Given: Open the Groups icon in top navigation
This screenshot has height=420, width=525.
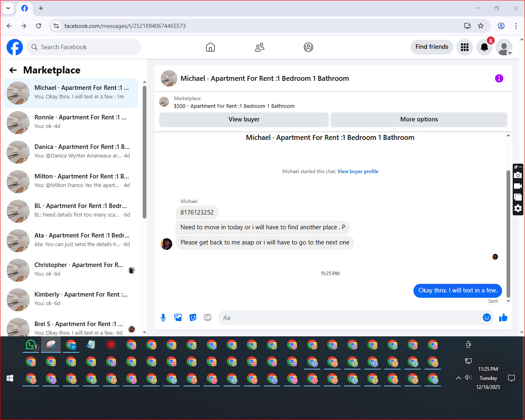Looking at the screenshot, I should (x=308, y=47).
